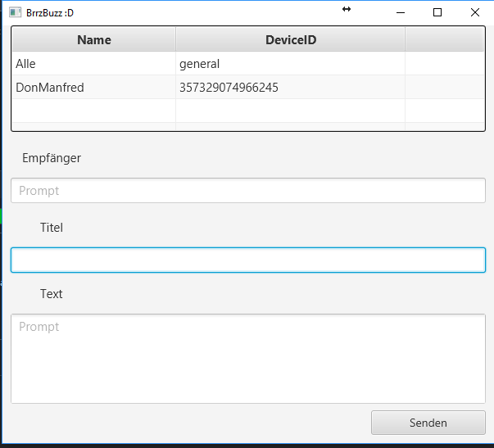
Task: Click the Text label above message area
Action: click(52, 294)
